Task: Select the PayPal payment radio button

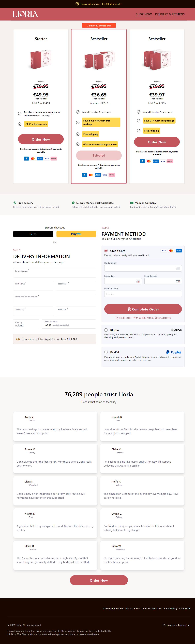Action: (x=106, y=352)
